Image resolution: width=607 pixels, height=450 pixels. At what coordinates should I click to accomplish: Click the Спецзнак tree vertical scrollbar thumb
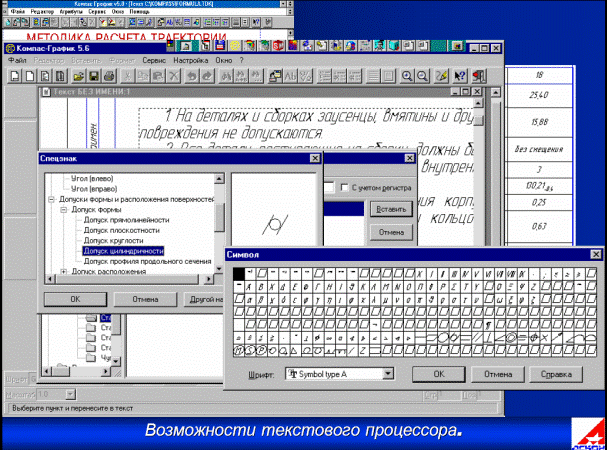219,217
